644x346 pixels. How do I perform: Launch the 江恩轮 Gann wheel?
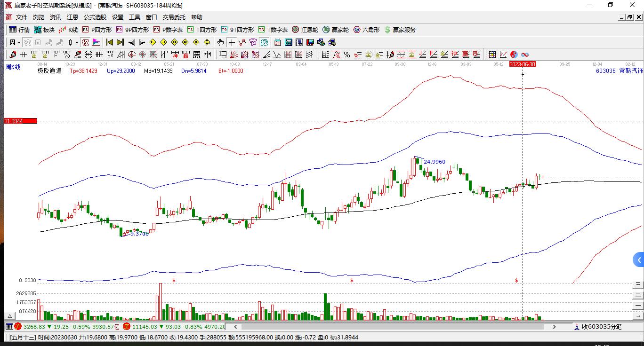pyautogui.click(x=305, y=30)
